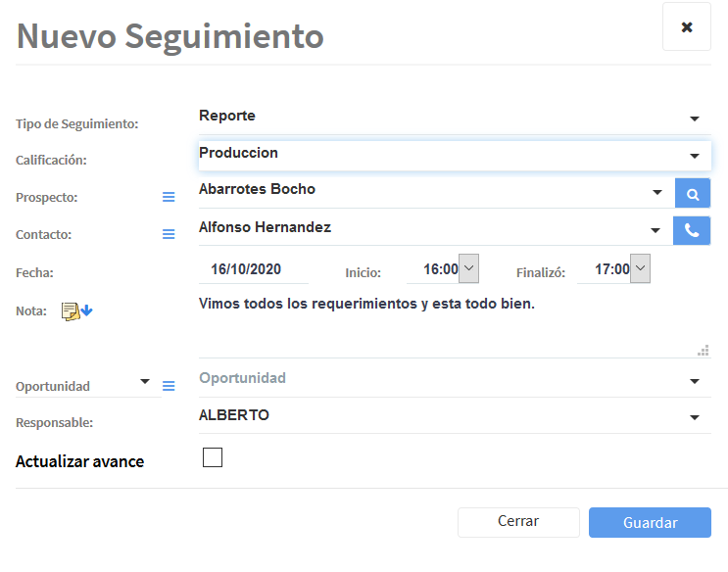Click the list icon next to Oportunidad label

tap(169, 387)
